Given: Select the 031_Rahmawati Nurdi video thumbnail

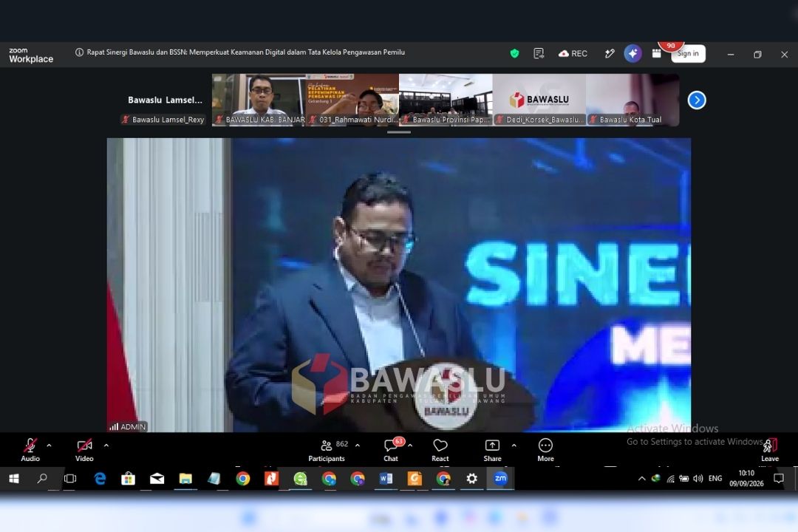Looking at the screenshot, I should [x=352, y=100].
